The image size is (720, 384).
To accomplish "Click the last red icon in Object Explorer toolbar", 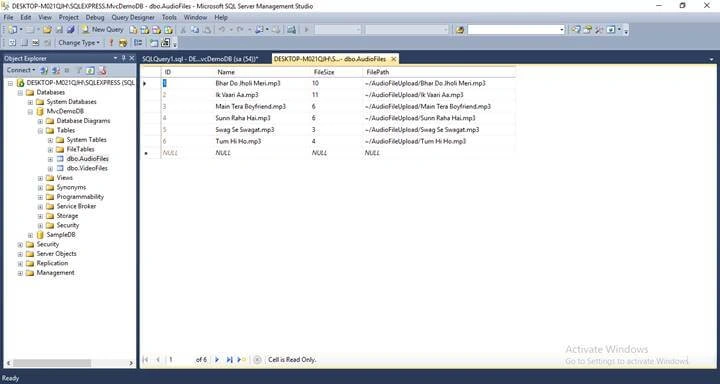I will [x=102, y=70].
